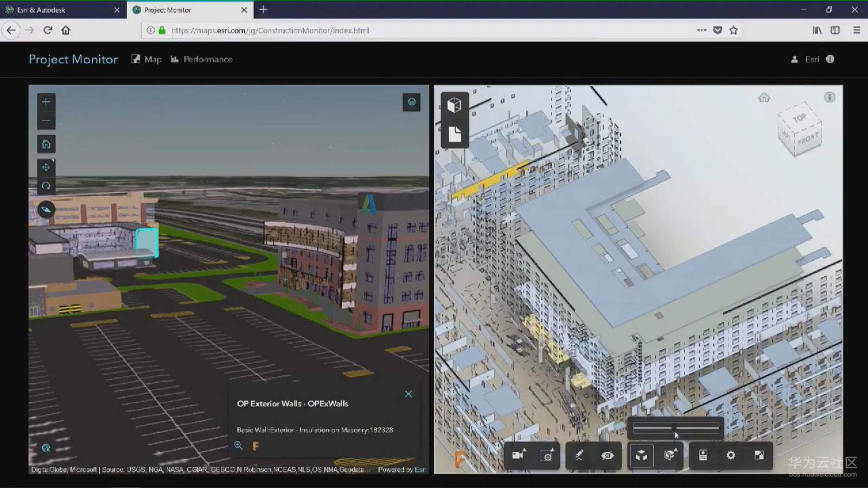
Task: Click the search icon at map bottom-left
Action: point(46,448)
